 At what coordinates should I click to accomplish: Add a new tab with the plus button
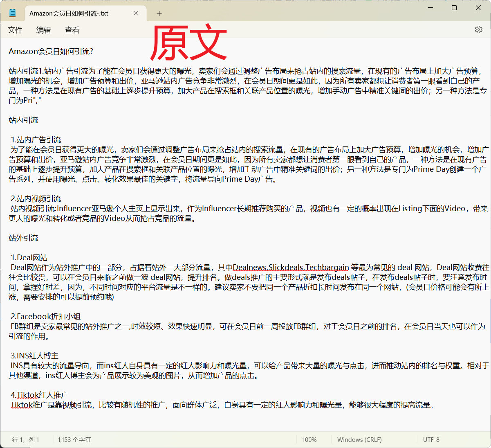pyautogui.click(x=159, y=14)
